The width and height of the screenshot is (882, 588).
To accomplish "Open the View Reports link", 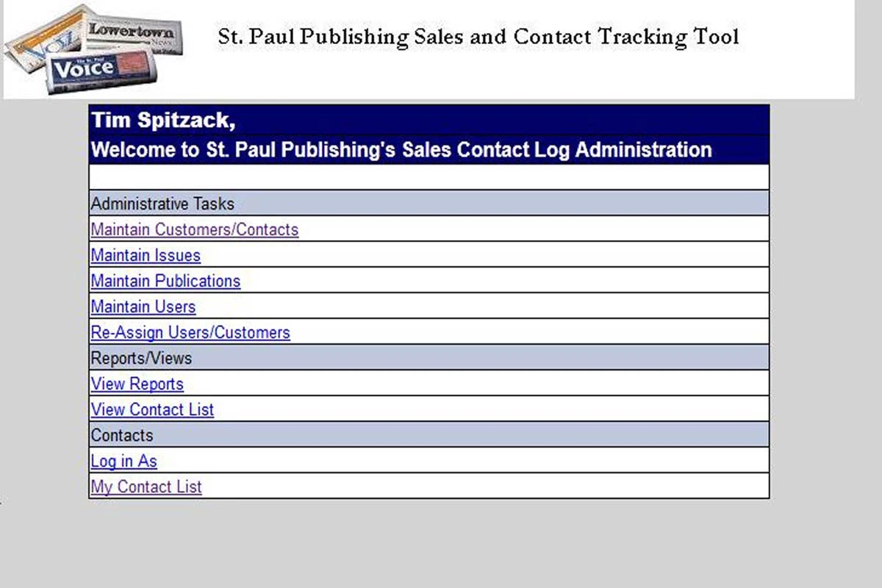I will (x=137, y=384).
